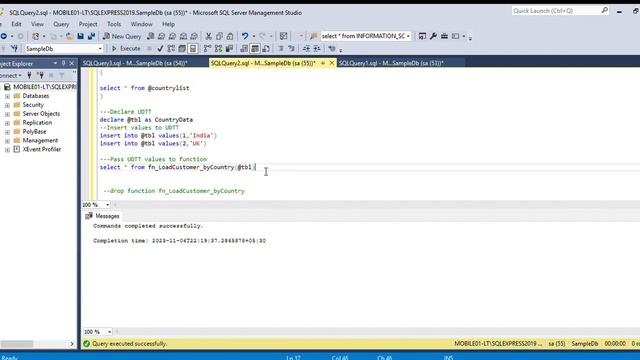Toggle Results to Grid option

(x=255, y=49)
